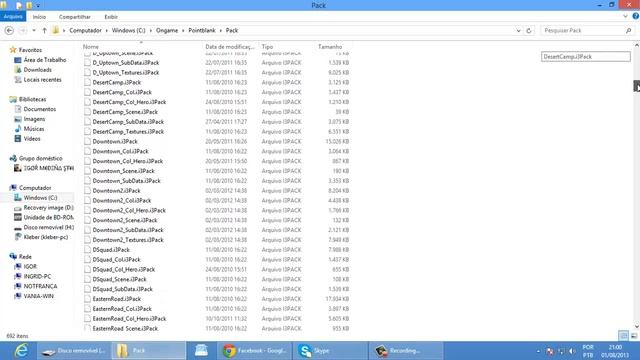Open Imagens library
This screenshot has height=360, width=640.
tap(34, 119)
